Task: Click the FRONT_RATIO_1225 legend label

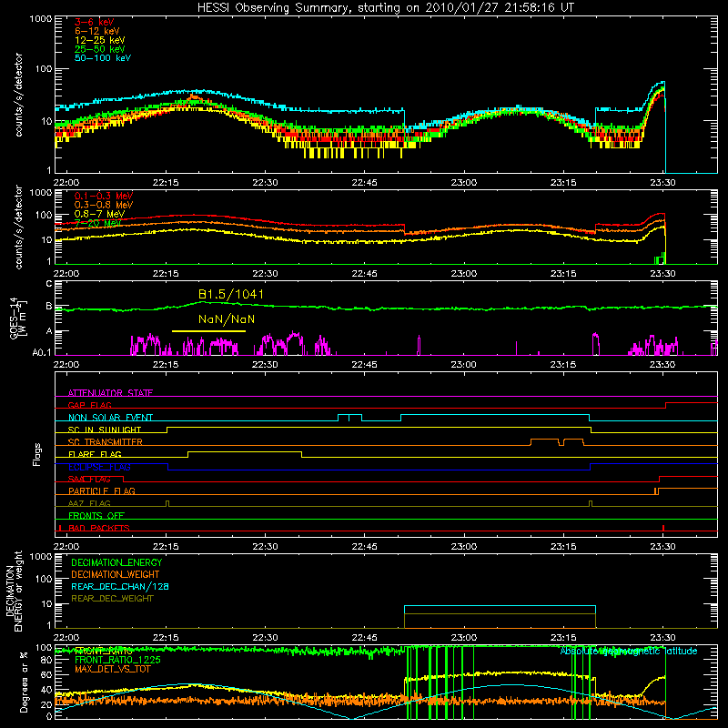Action: click(x=117, y=660)
